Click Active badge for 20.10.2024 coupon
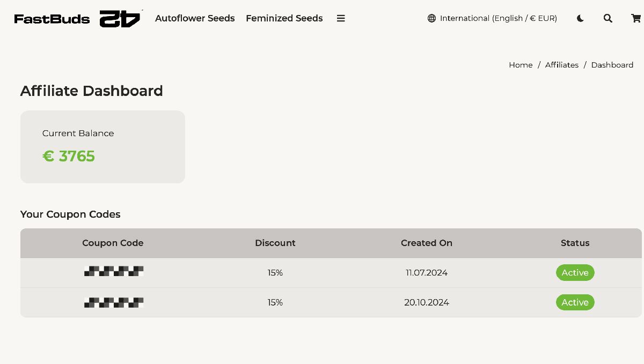Viewport: 644px width, 364px height. tap(575, 302)
